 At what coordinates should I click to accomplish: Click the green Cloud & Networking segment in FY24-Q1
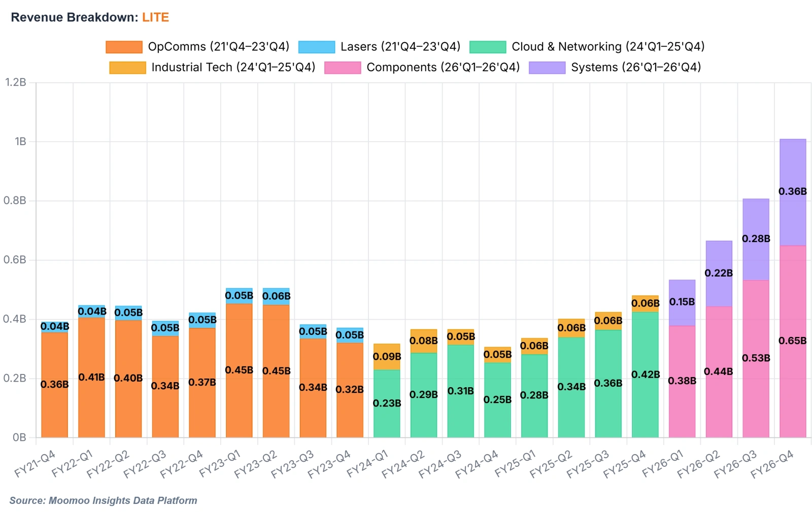click(x=387, y=403)
